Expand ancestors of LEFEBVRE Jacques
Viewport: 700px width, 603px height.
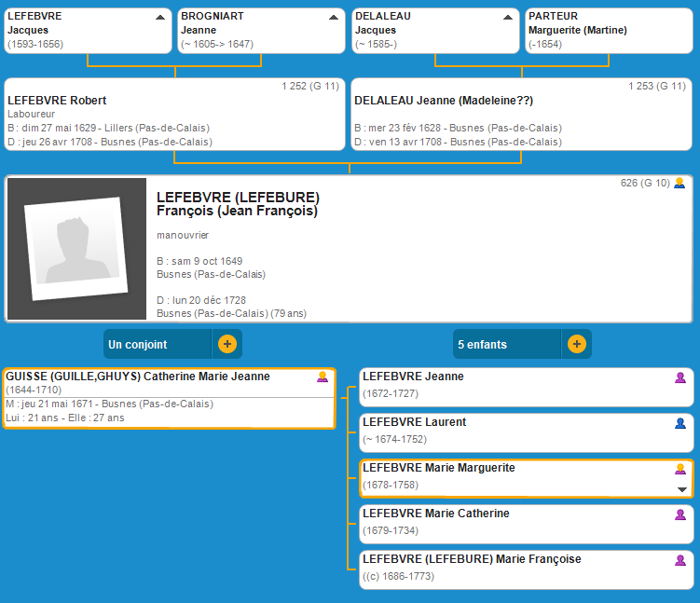click(160, 18)
